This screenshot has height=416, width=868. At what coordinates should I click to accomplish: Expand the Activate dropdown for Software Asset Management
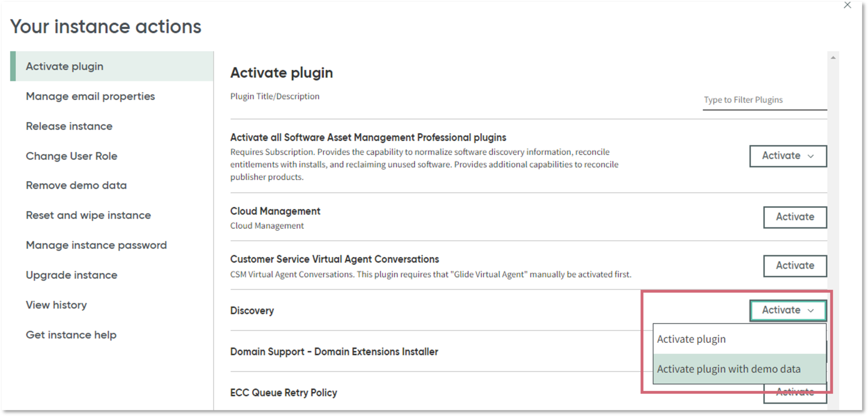pyautogui.click(x=787, y=156)
